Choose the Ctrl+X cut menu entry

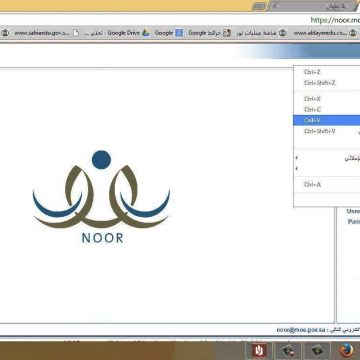(327, 99)
